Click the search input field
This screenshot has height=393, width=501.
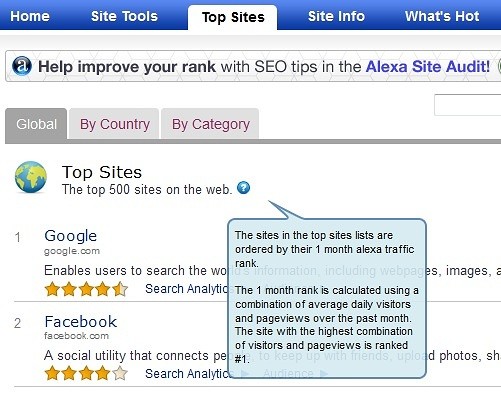467,105
